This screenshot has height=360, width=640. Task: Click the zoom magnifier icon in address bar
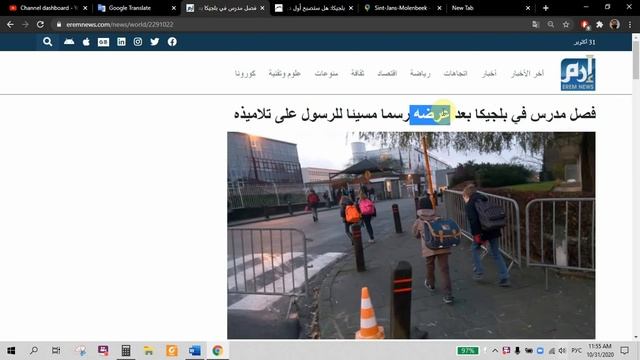pyautogui.click(x=551, y=24)
